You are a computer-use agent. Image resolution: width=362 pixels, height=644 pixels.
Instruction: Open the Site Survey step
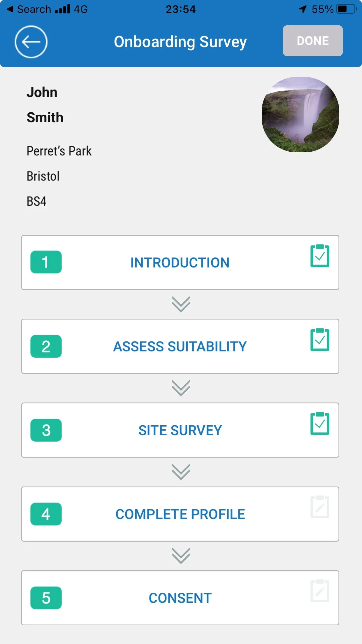pos(180,430)
